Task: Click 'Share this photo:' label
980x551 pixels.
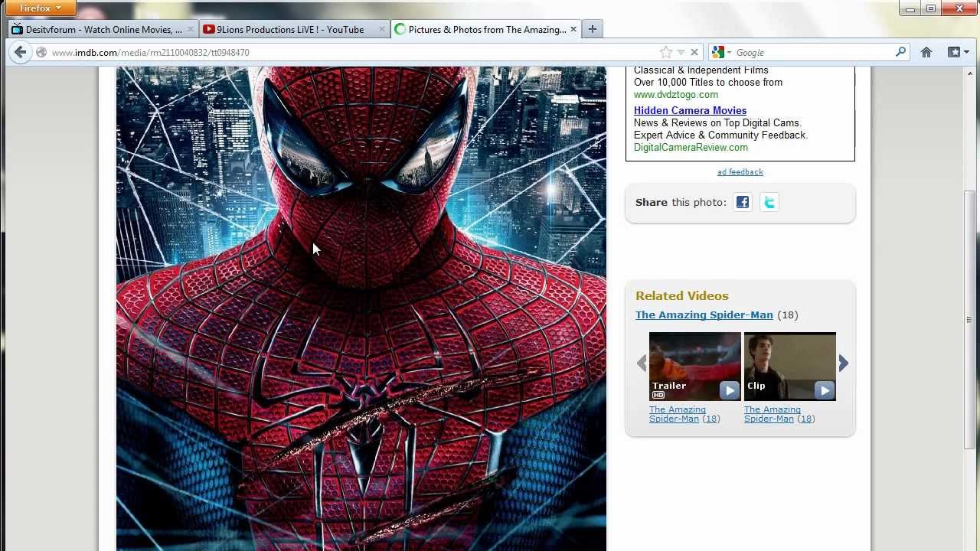Action: (681, 203)
